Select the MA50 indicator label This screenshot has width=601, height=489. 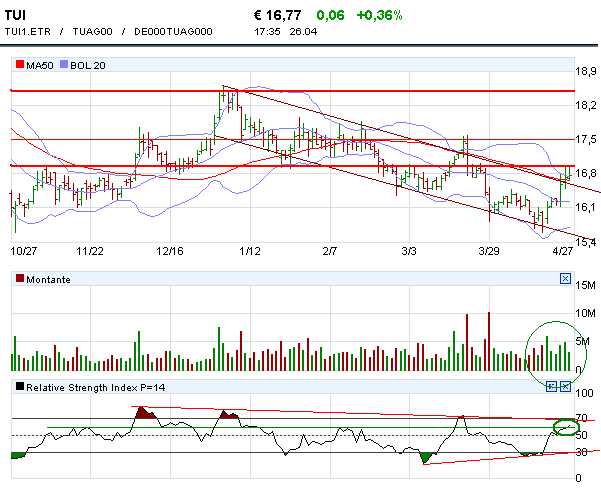[40, 65]
